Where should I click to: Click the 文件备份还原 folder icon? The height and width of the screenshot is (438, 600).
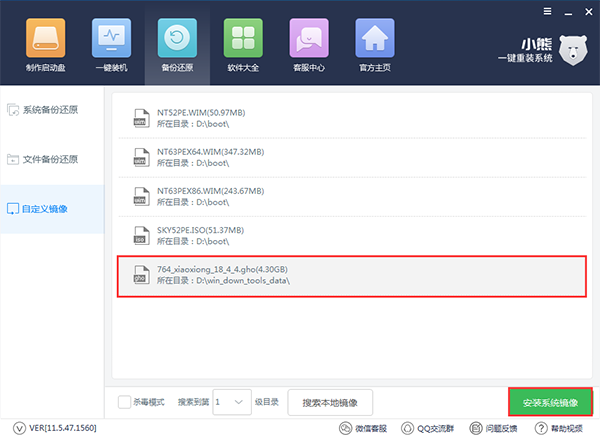tap(13, 159)
